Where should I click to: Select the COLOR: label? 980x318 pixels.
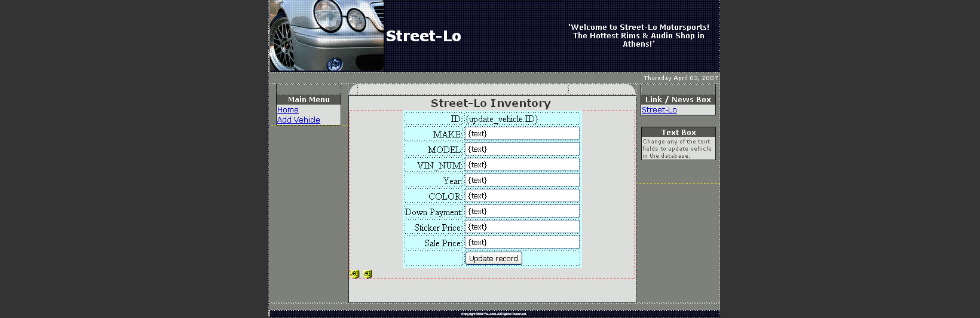[x=445, y=197]
